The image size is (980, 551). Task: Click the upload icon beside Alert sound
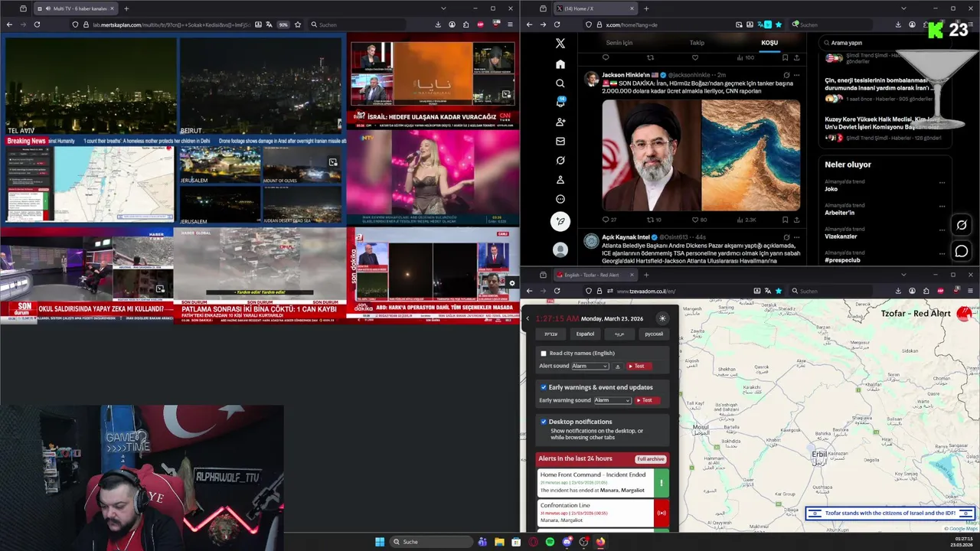point(618,367)
